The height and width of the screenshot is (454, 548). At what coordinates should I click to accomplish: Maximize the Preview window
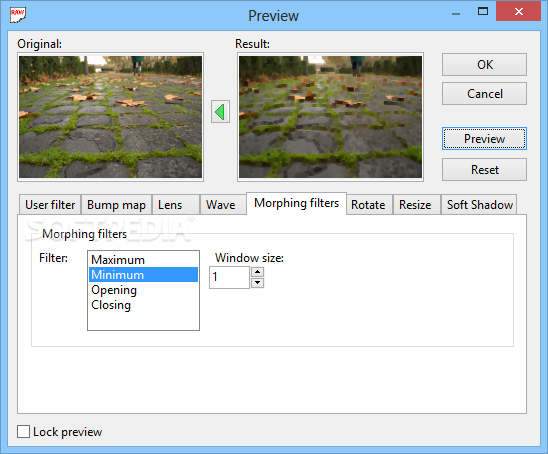tap(483, 12)
